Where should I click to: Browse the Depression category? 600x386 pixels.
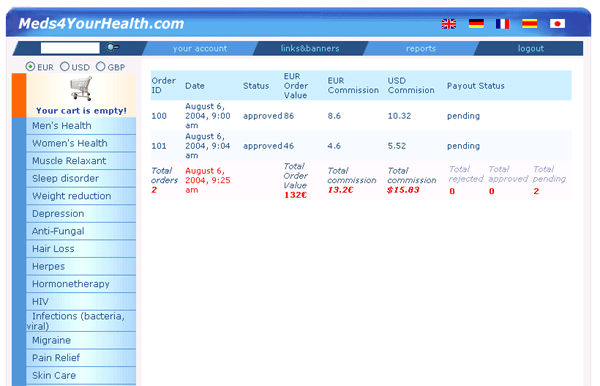(x=81, y=213)
